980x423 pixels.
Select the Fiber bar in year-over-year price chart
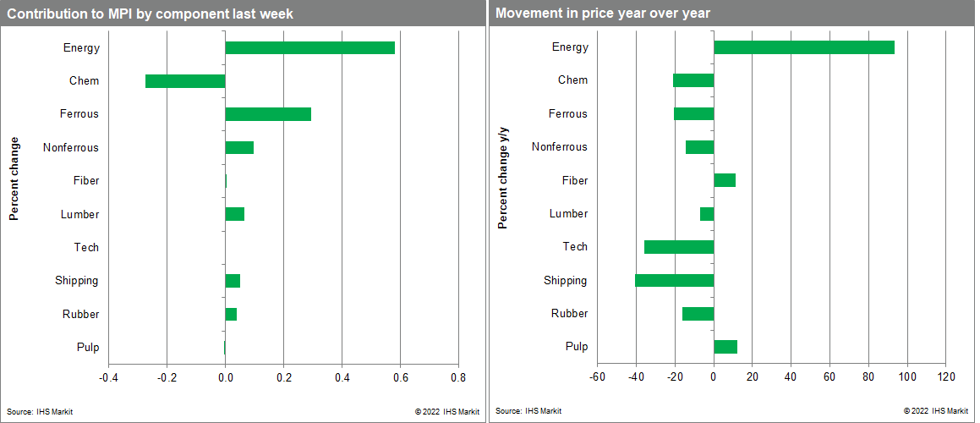[725, 180]
